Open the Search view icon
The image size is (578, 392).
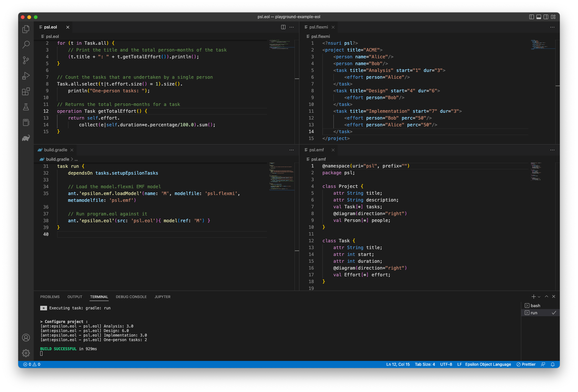click(x=26, y=44)
